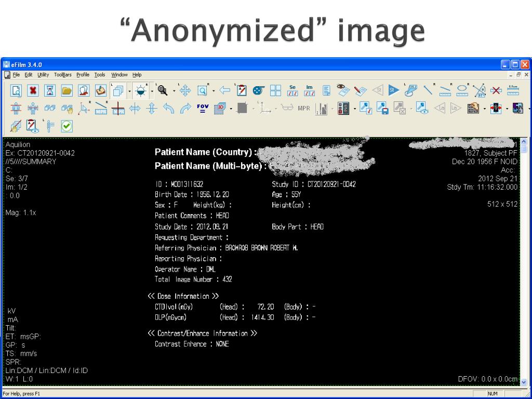The image size is (532, 399).
Task: Open the Utility menu
Action: (x=43, y=75)
